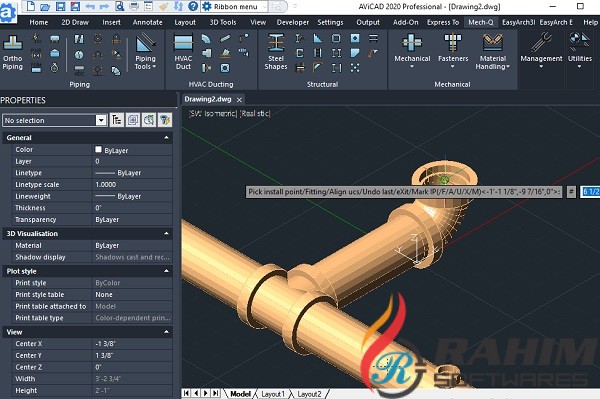Open the 3D Tools ribbon tab
Image resolution: width=600 pixels, height=399 pixels.
(x=223, y=22)
